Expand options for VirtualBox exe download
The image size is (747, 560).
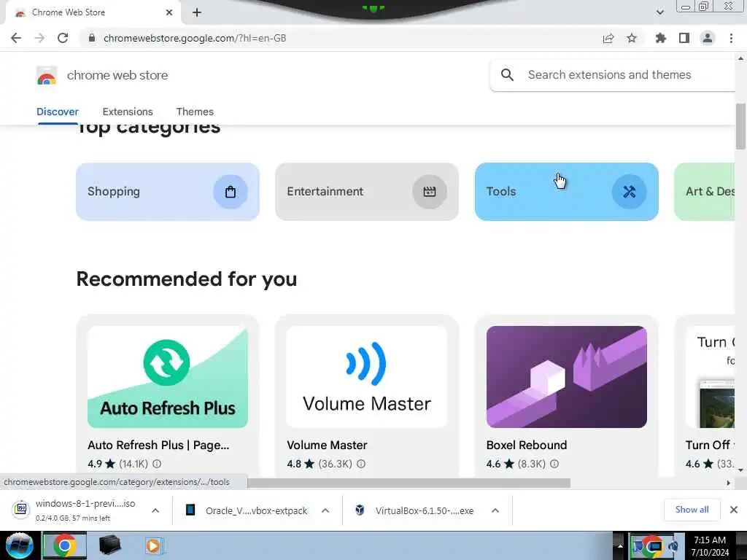(495, 510)
